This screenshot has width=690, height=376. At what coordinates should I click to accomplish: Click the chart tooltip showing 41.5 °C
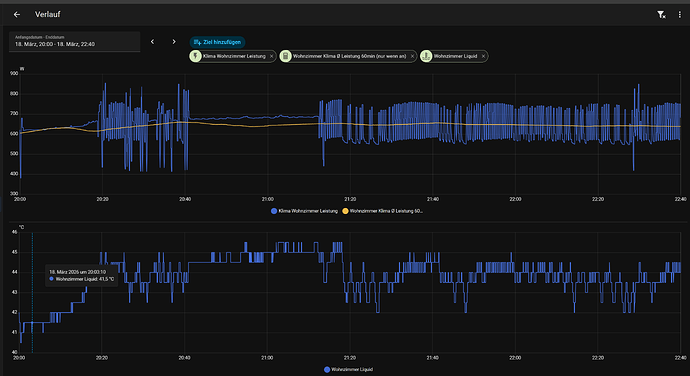click(x=81, y=276)
